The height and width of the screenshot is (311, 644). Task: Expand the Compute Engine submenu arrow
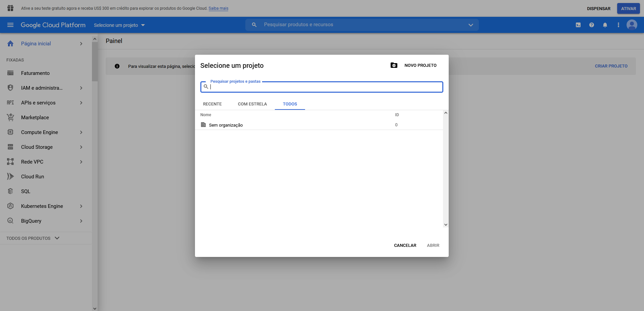pyautogui.click(x=81, y=132)
